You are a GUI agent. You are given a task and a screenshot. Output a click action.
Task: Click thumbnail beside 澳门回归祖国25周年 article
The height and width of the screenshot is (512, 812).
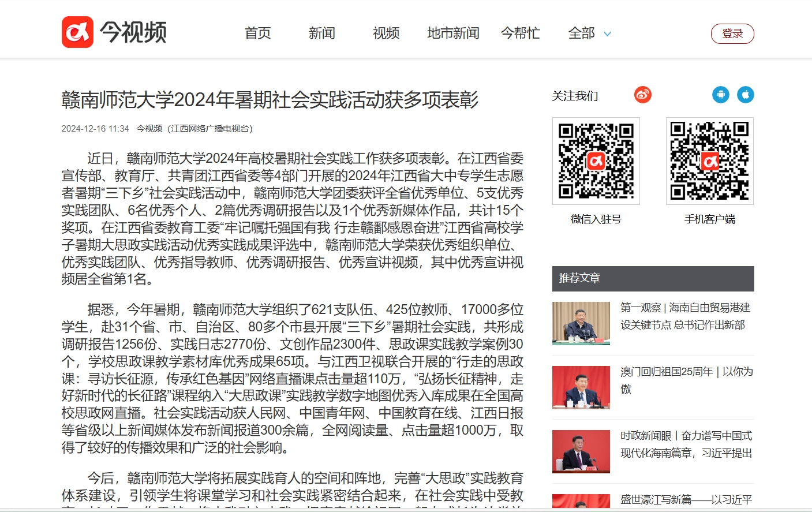pyautogui.click(x=581, y=387)
